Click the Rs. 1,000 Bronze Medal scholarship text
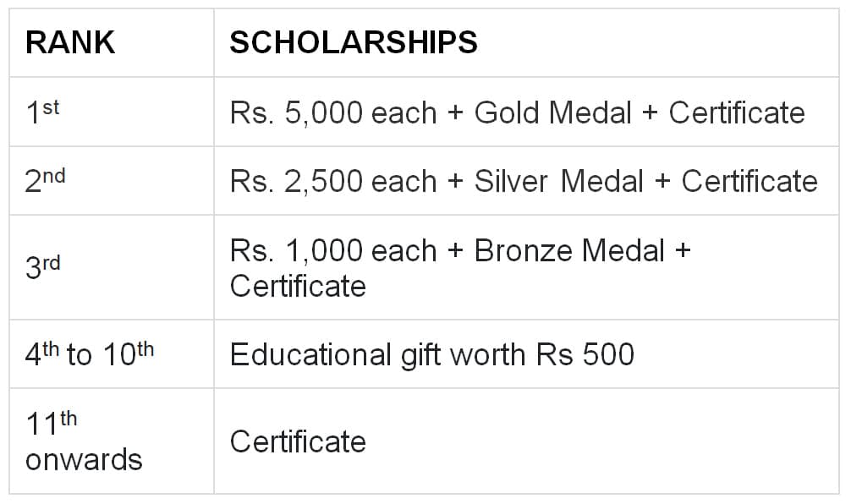 (x=460, y=268)
